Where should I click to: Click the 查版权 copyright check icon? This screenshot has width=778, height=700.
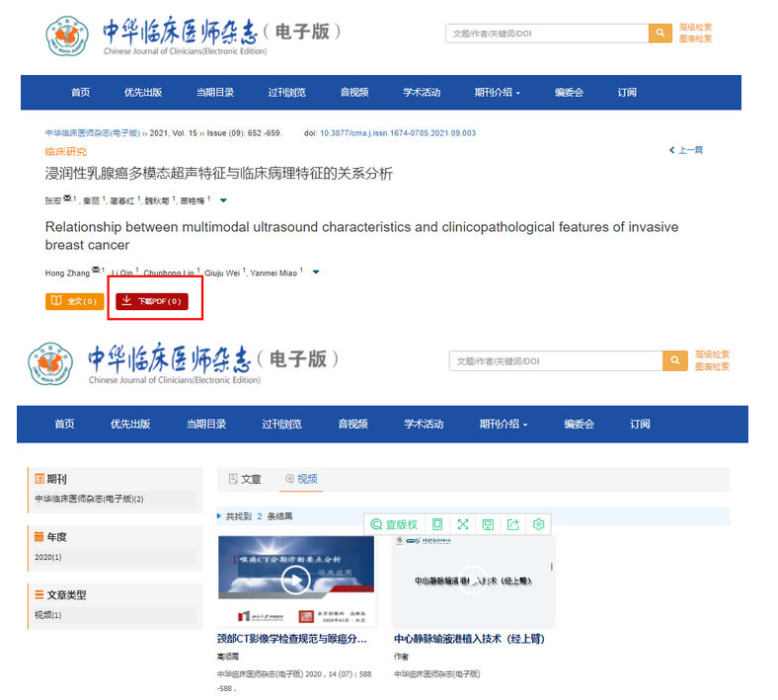(x=376, y=524)
